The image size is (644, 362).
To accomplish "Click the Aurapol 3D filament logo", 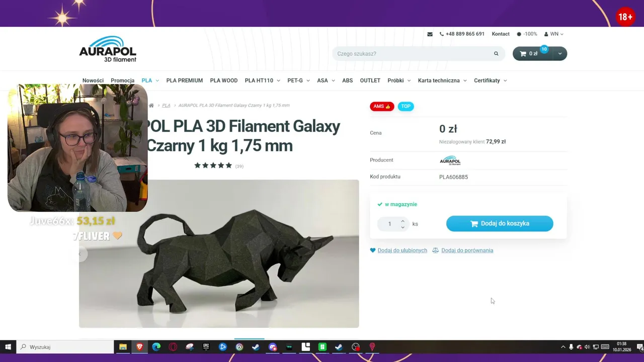I will tap(108, 49).
